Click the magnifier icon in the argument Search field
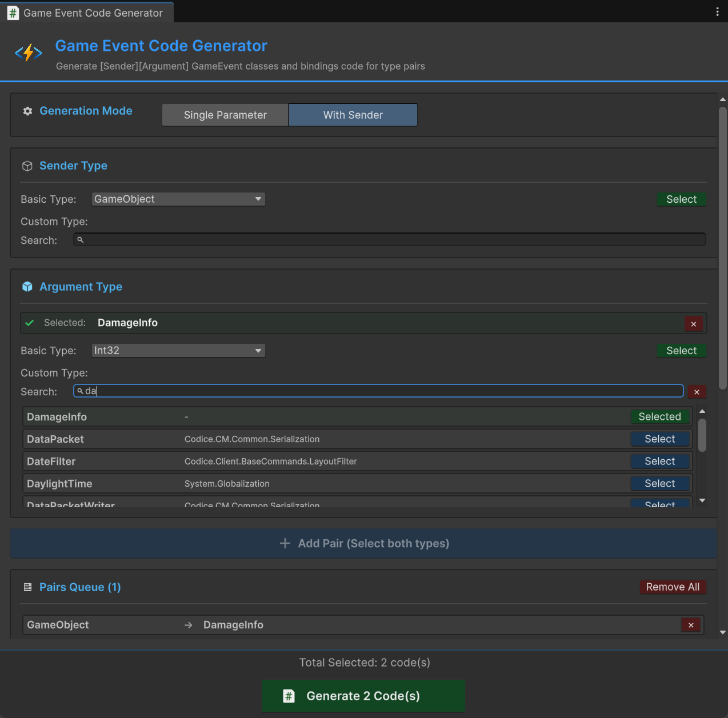The height and width of the screenshot is (718, 728). pos(80,391)
